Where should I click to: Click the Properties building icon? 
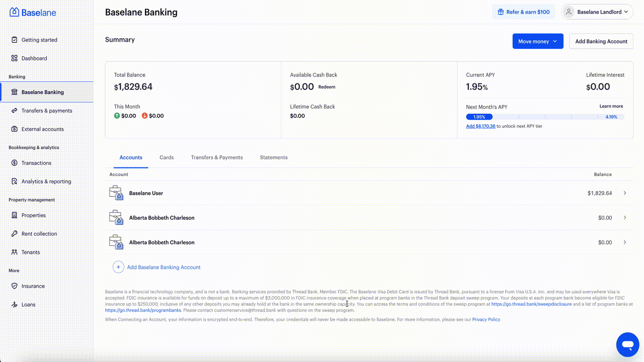[14, 215]
